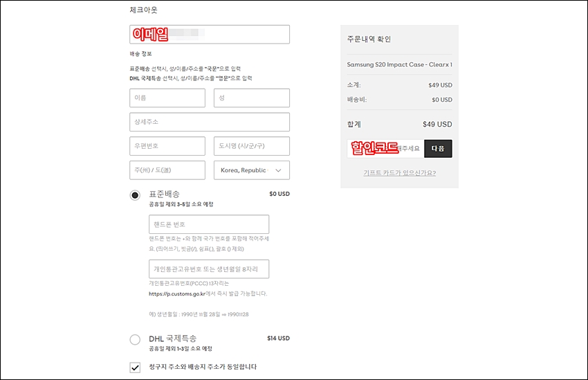The height and width of the screenshot is (380, 588).
Task: Focus the 핸드폰 번호 phone number field
Action: point(209,224)
